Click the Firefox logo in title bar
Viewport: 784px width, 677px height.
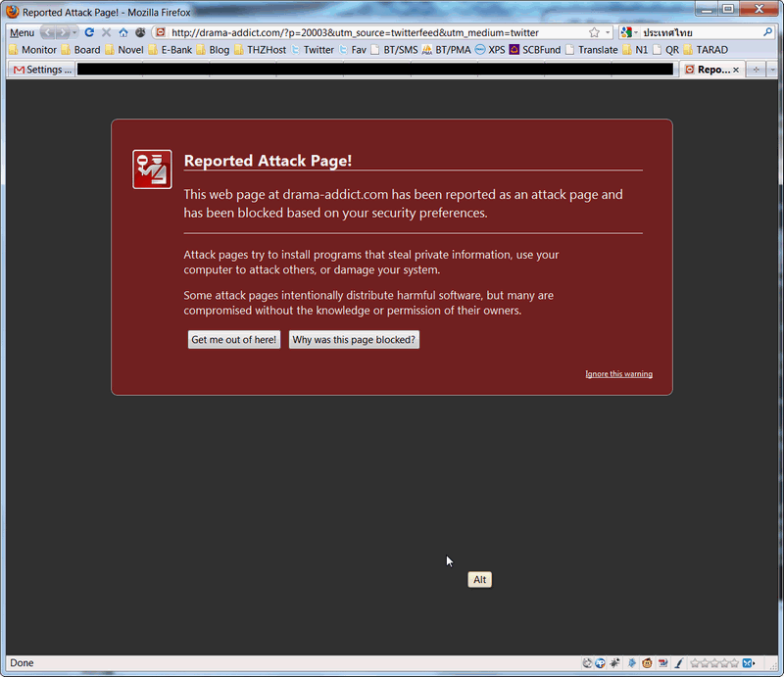[13, 11]
